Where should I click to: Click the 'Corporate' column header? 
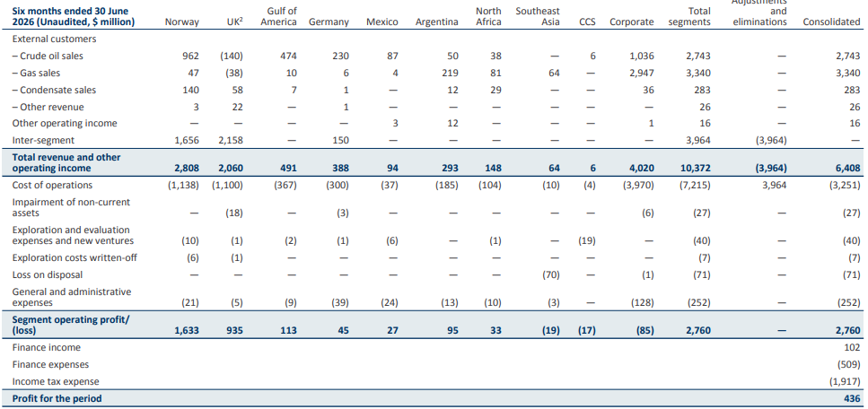tap(632, 22)
